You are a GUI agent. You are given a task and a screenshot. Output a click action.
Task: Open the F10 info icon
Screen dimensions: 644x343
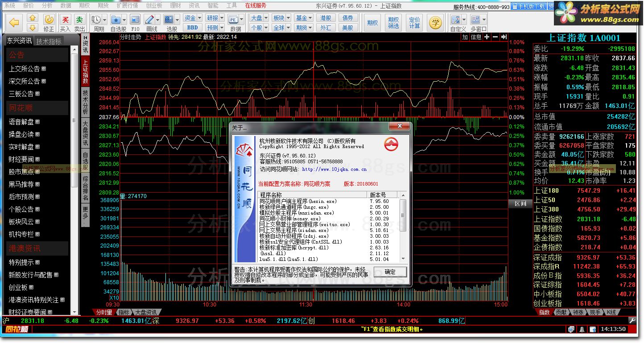pyautogui.click(x=135, y=20)
